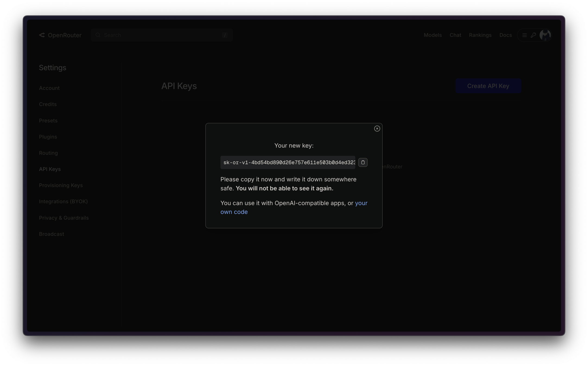Open the hamburger menu icon
Image resolution: width=588 pixels, height=366 pixels.
coord(524,35)
